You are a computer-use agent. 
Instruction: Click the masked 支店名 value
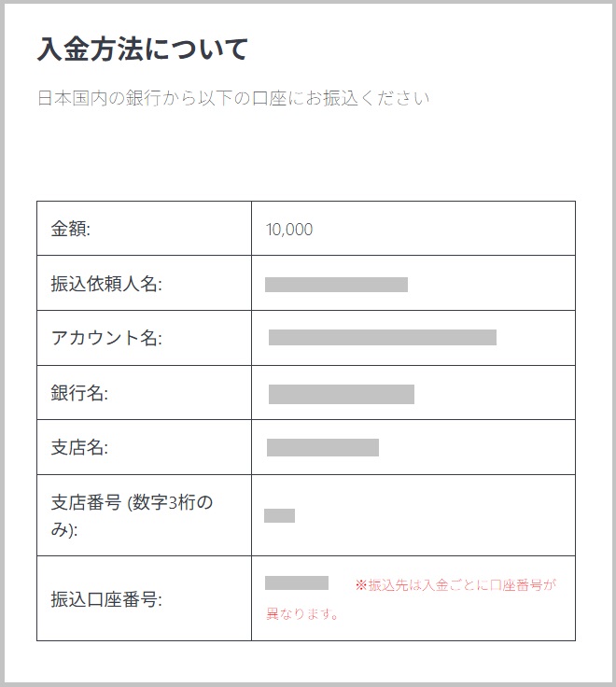pyautogui.click(x=323, y=448)
